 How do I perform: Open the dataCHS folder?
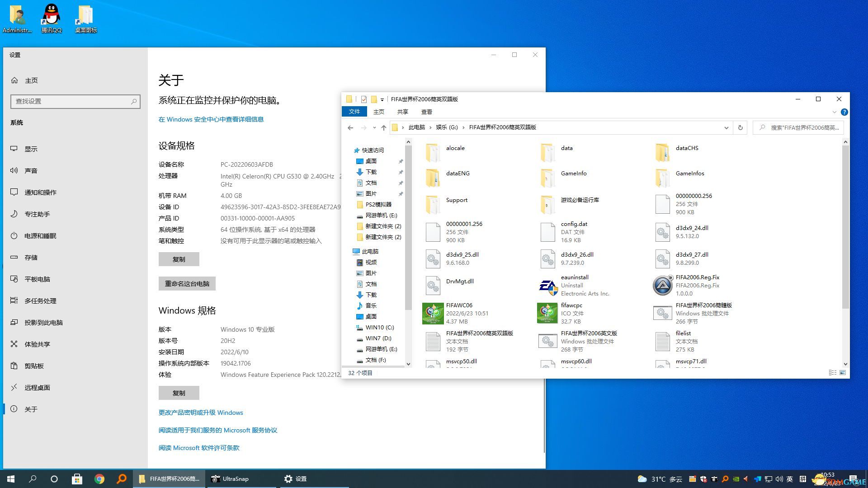tap(662, 153)
